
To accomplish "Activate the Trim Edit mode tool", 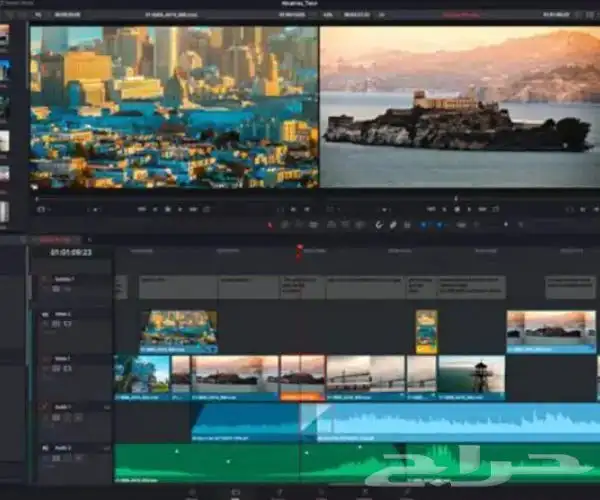I will (x=285, y=225).
